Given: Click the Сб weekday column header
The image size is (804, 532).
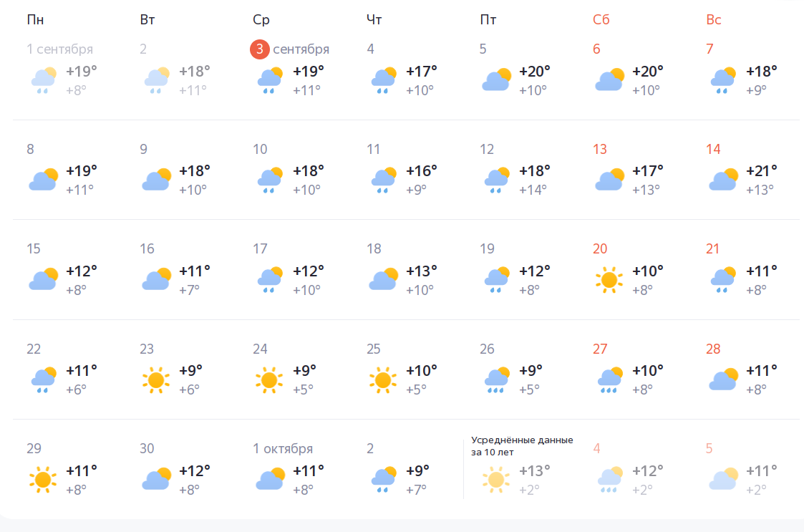Looking at the screenshot, I should click(x=601, y=20).
